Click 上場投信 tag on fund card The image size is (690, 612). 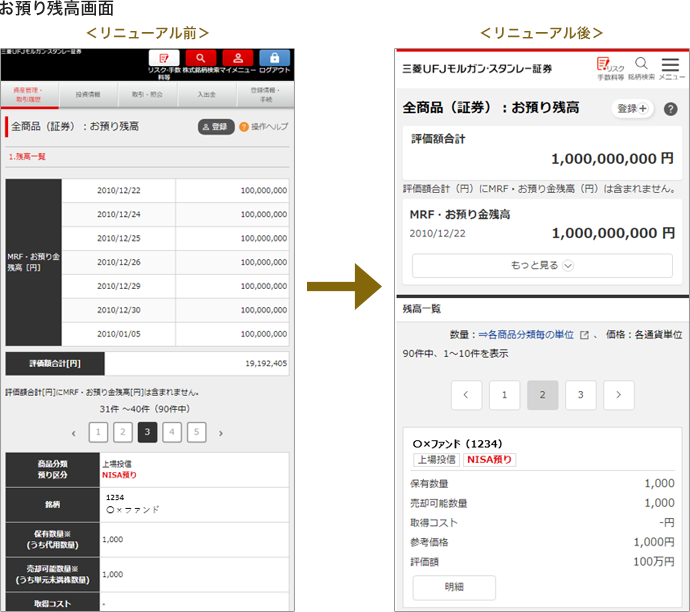437,460
